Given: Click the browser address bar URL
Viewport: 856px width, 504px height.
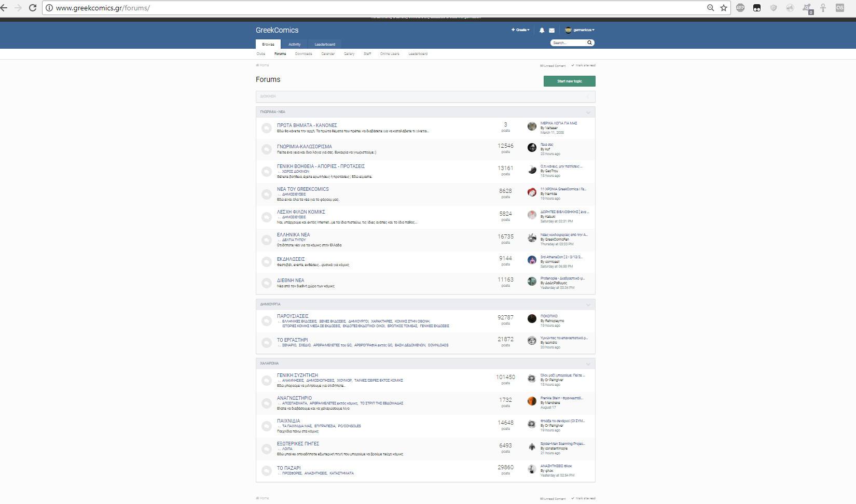Looking at the screenshot, I should pos(103,8).
